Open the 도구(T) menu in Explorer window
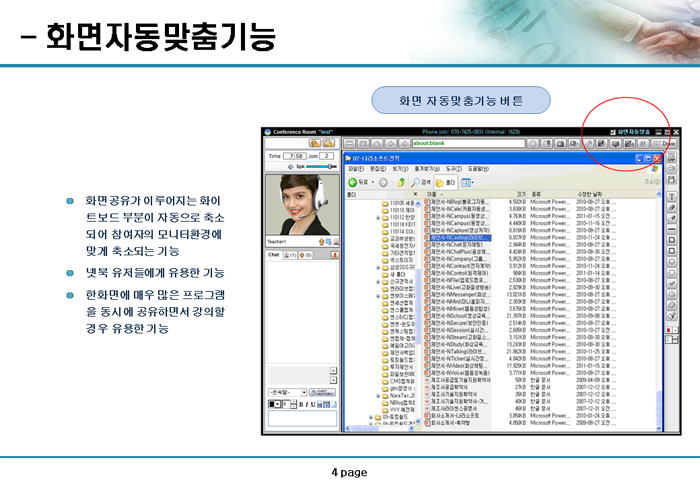This screenshot has height=485, width=700. tap(454, 169)
